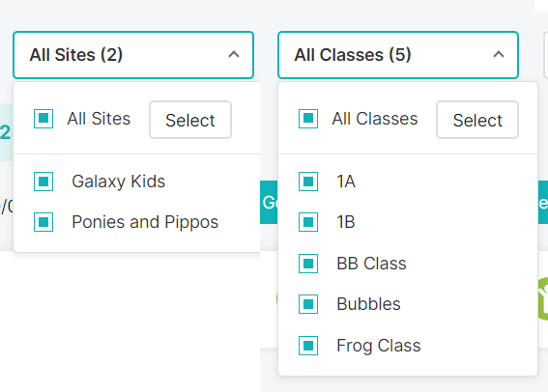Screen dimensions: 548x392
Task: Uncheck the Galaxy Kids checkbox
Action: point(43,182)
